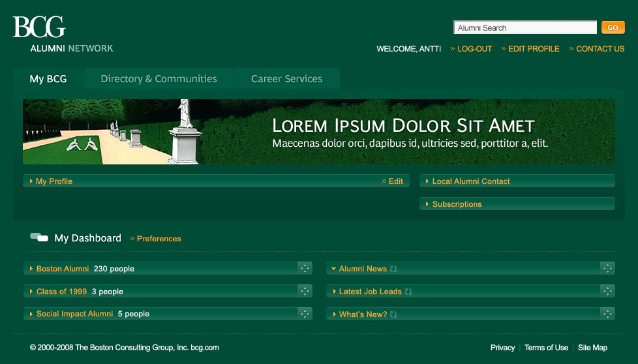The image size is (638, 364).
Task: Click the move handle on Boston Alumni panel
Action: click(x=305, y=268)
